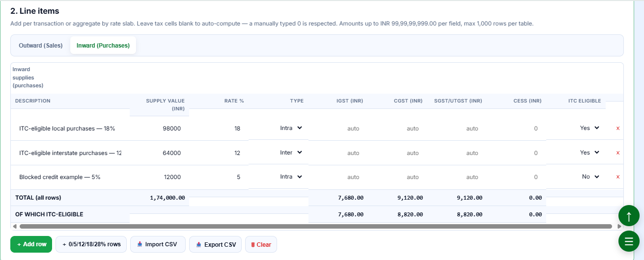The height and width of the screenshot is (260, 644).
Task: Edit description of local purchases 18% row
Action: point(70,129)
